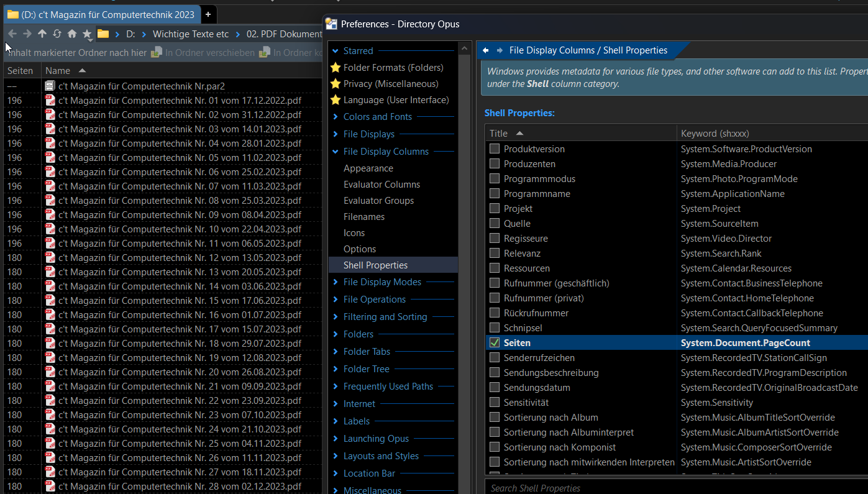Uncheck the Seiten shell property

click(x=495, y=342)
